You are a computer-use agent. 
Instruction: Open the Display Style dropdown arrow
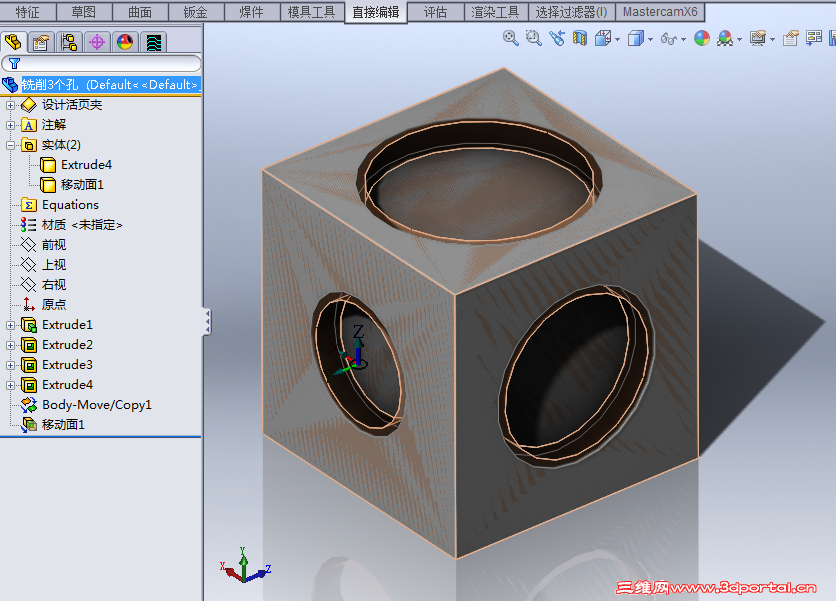pyautogui.click(x=650, y=39)
